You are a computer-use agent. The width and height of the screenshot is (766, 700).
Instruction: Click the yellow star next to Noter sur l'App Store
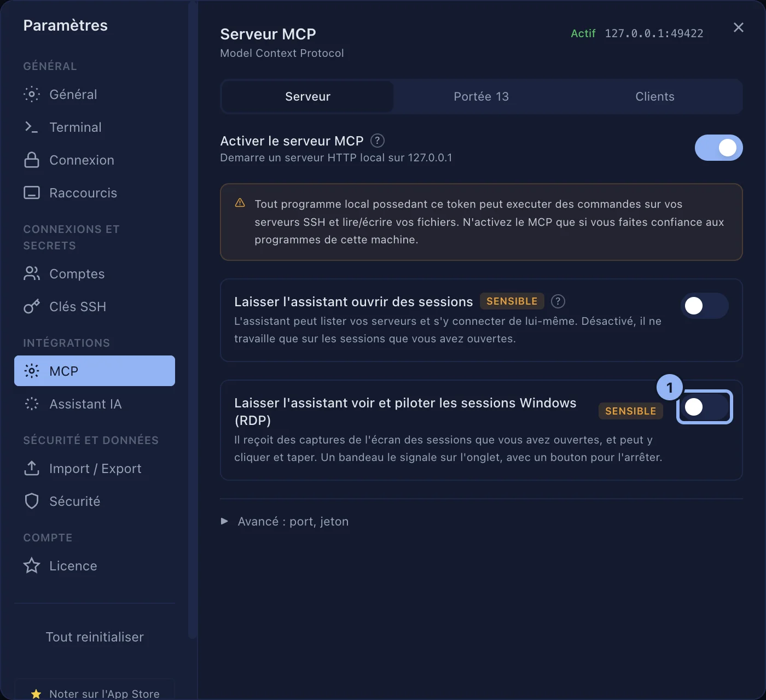point(36,693)
